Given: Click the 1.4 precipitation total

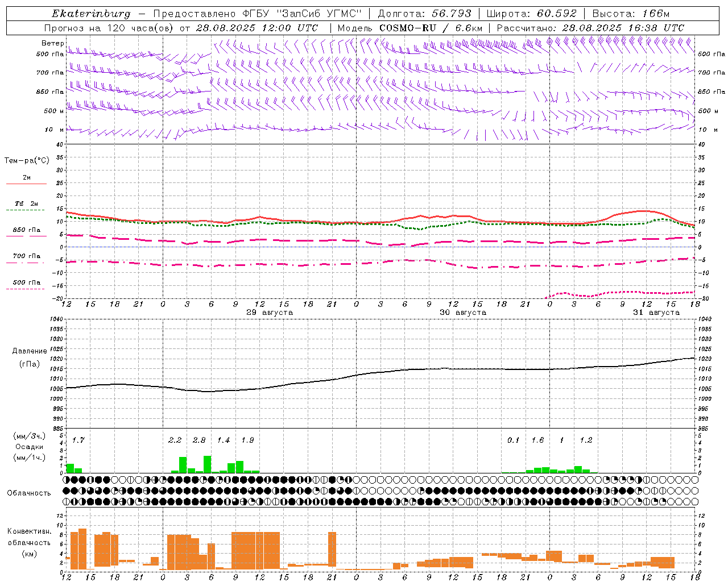Looking at the screenshot, I should point(224,440).
